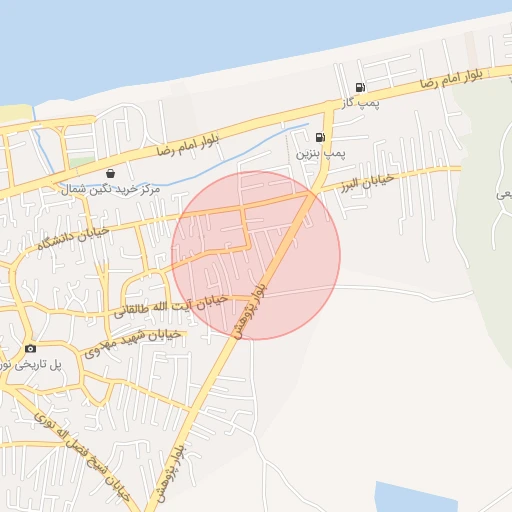The image size is (512, 512).
Task: Click the small blue lake on the map
Action: pos(416,498)
